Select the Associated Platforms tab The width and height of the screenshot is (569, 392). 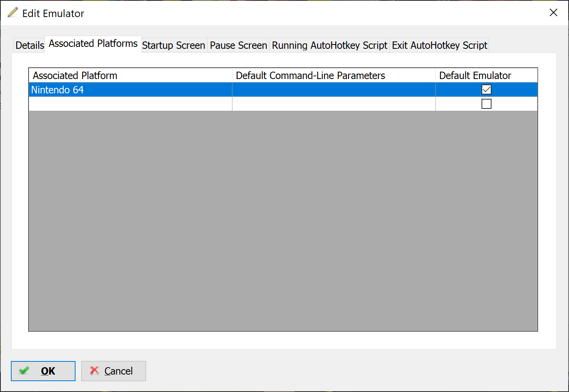(93, 44)
